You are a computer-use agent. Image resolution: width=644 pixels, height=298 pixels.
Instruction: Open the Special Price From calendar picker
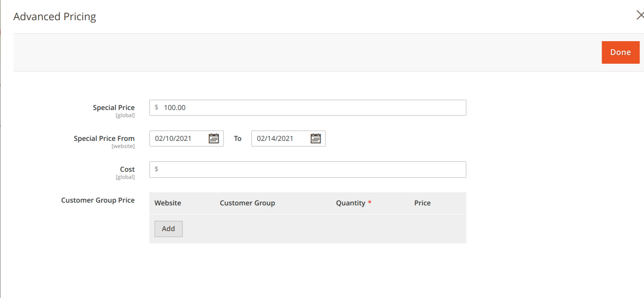tap(214, 139)
